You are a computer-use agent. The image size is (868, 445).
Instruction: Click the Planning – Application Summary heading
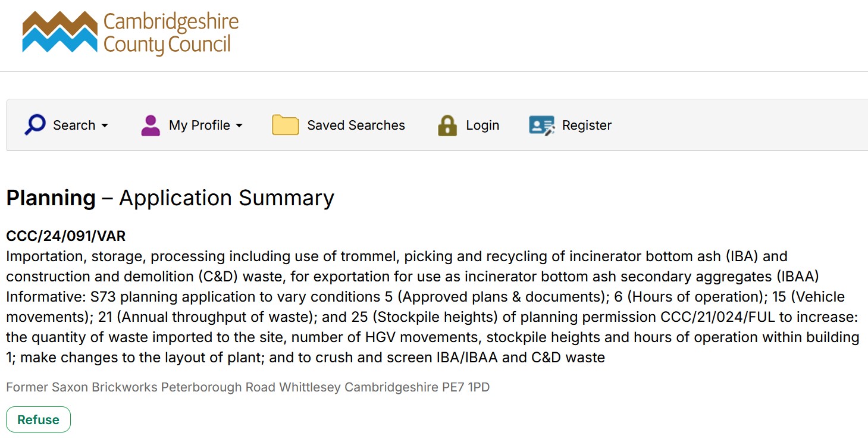(x=170, y=198)
